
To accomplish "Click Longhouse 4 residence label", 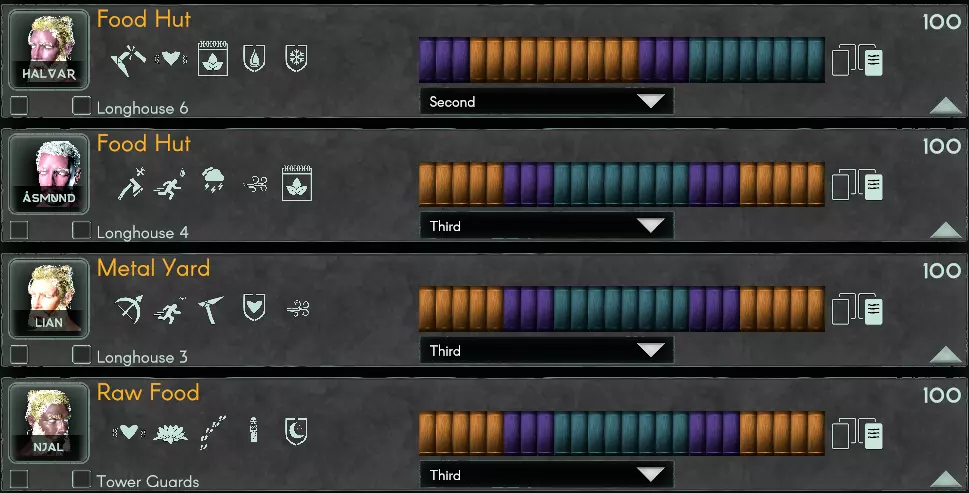I will pyautogui.click(x=143, y=232).
